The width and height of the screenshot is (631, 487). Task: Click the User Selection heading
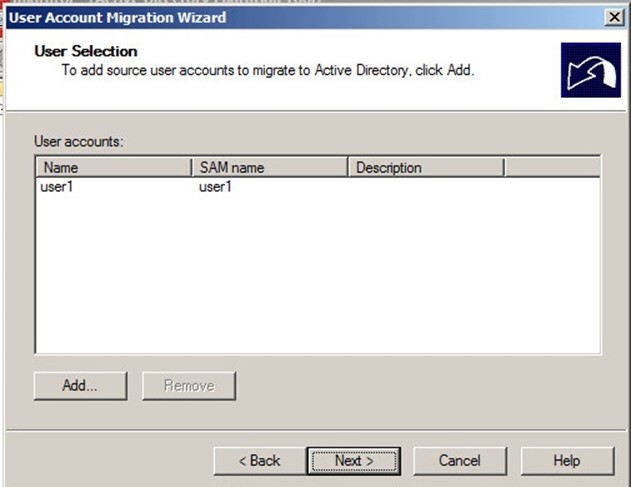(85, 51)
